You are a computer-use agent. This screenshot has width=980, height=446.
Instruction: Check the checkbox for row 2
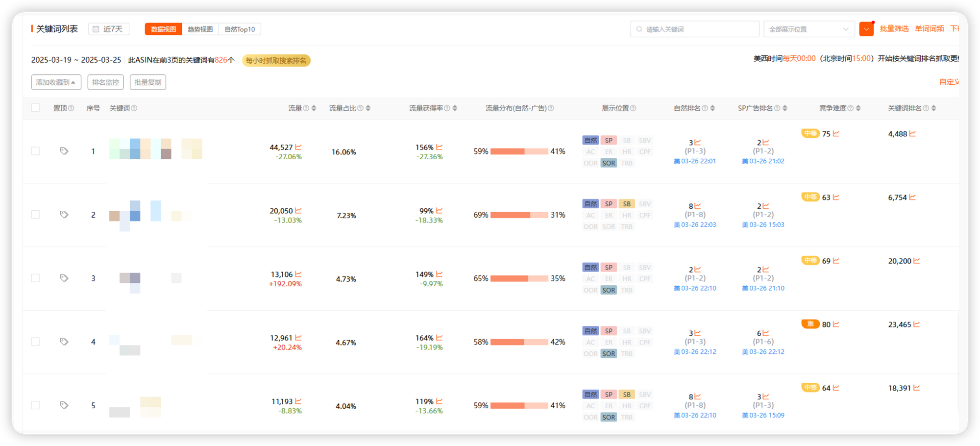click(x=35, y=215)
